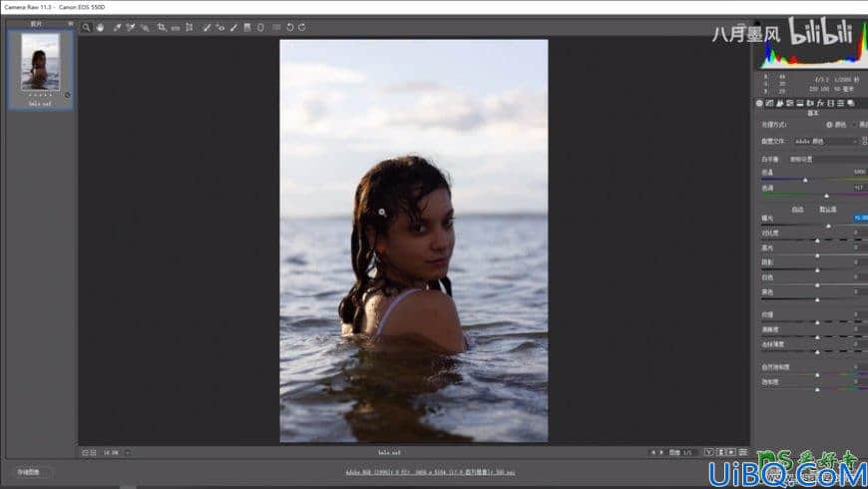Viewport: 868px width, 489px height.
Task: Adjust the 去除薄雾 dehaze slider
Action: click(x=818, y=351)
